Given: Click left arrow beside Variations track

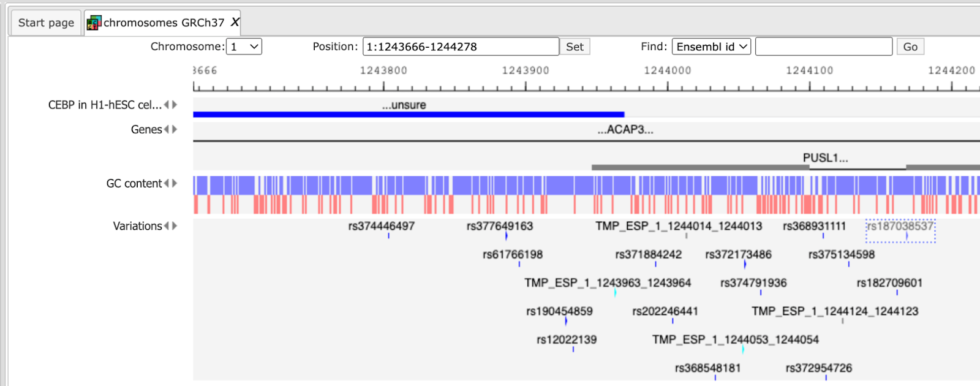Looking at the screenshot, I should (167, 226).
